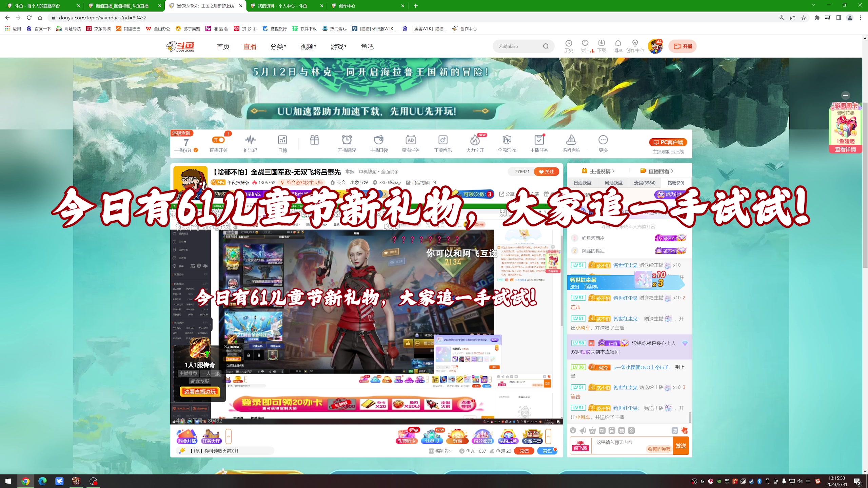Open 全新座驾 vehicle icon
Screen dimensions: 868x488
tap(532, 436)
